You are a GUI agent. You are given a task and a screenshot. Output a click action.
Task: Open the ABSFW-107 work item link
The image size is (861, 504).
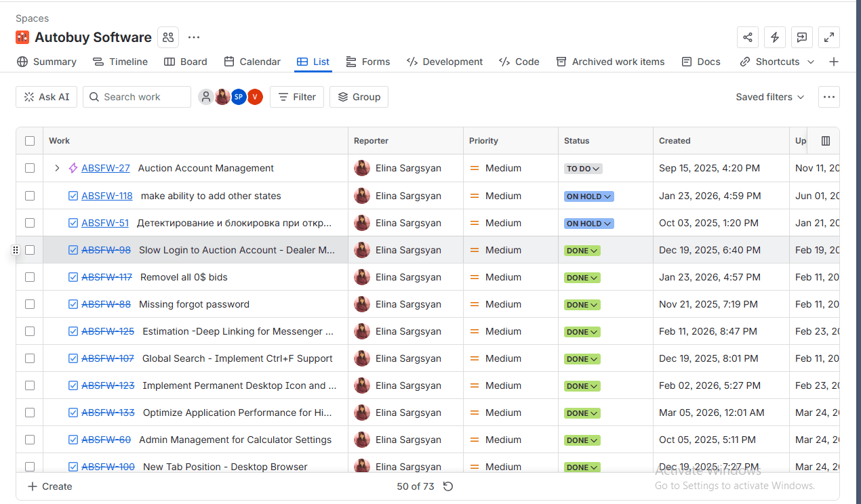pyautogui.click(x=108, y=358)
